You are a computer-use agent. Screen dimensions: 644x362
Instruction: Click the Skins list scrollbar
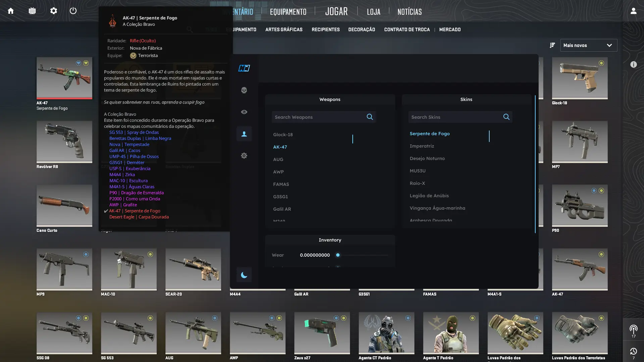(x=489, y=136)
